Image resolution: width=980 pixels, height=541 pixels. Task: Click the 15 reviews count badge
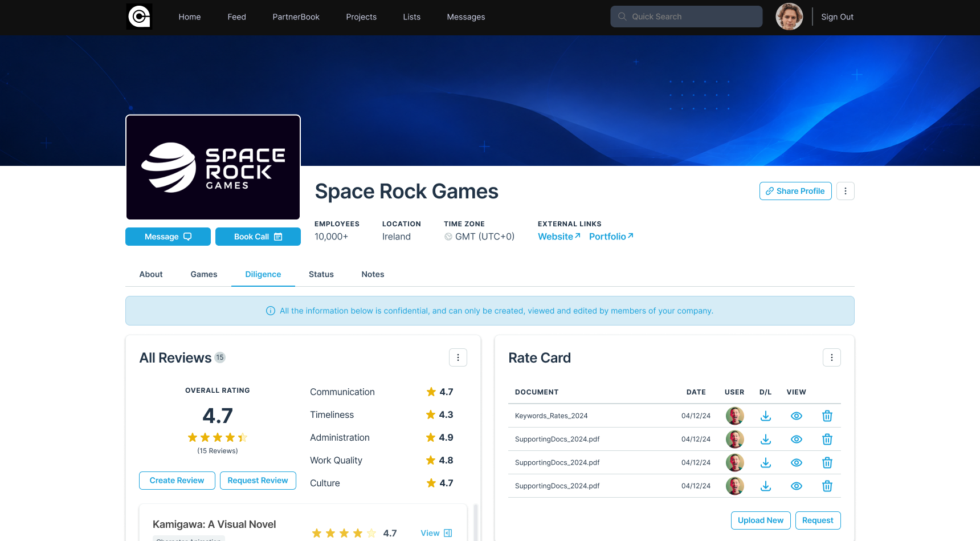click(x=220, y=357)
